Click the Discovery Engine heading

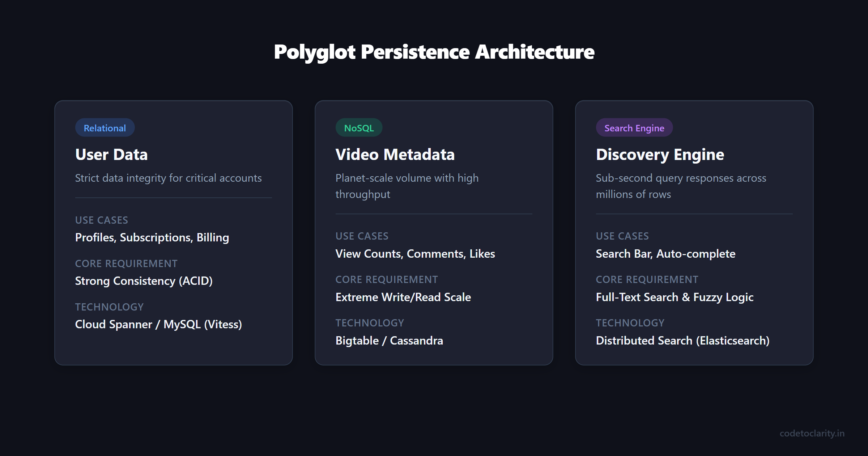(x=660, y=155)
